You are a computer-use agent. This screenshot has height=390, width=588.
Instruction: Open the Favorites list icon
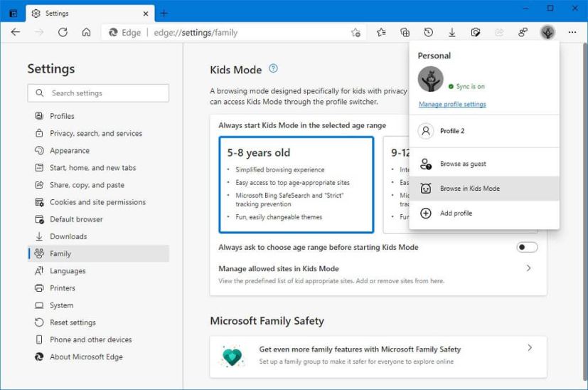tap(381, 32)
